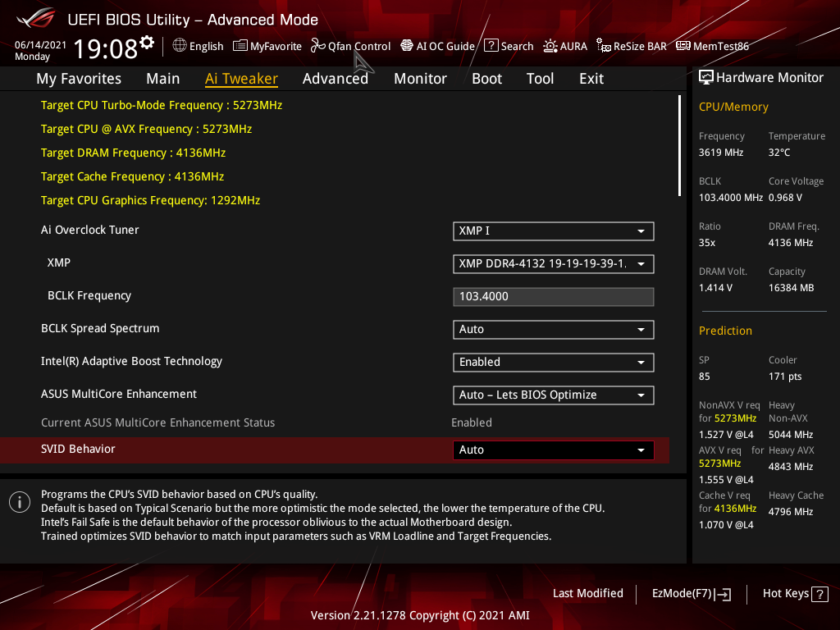Click the 1.414 V DRAM voltage value
Image resolution: width=840 pixels, height=630 pixels.
click(x=715, y=288)
